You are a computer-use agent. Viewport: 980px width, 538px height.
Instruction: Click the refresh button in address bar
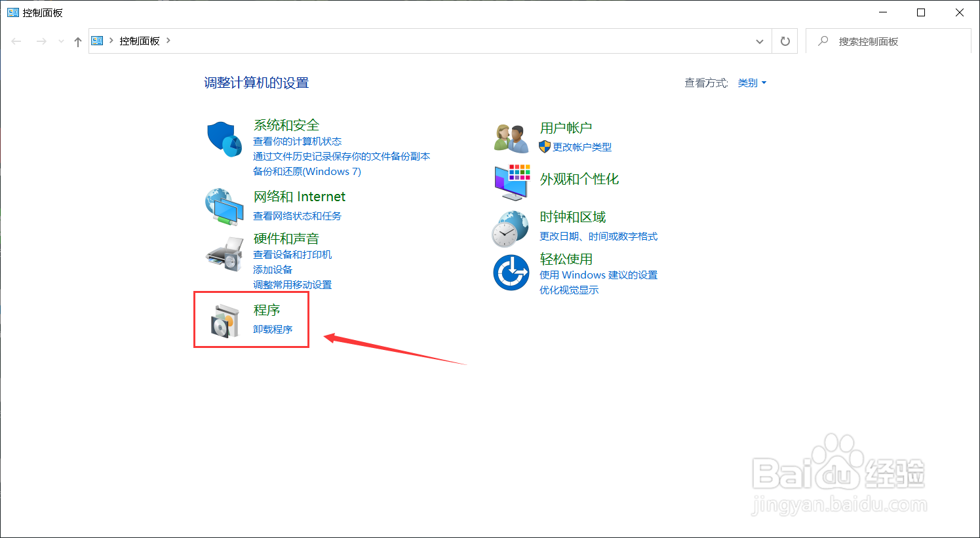[x=785, y=41]
